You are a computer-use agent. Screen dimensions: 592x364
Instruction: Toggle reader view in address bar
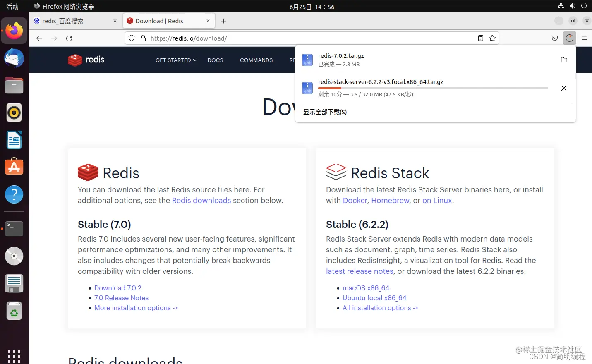[x=481, y=38]
